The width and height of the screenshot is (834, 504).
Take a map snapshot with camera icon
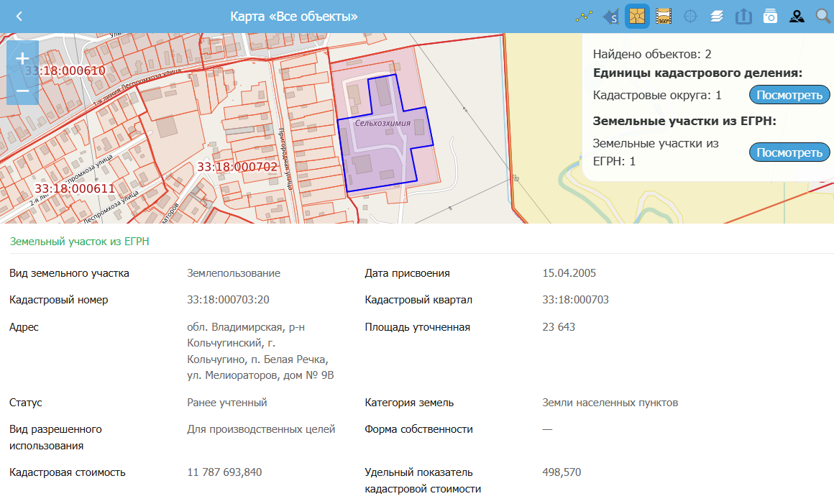coord(770,16)
